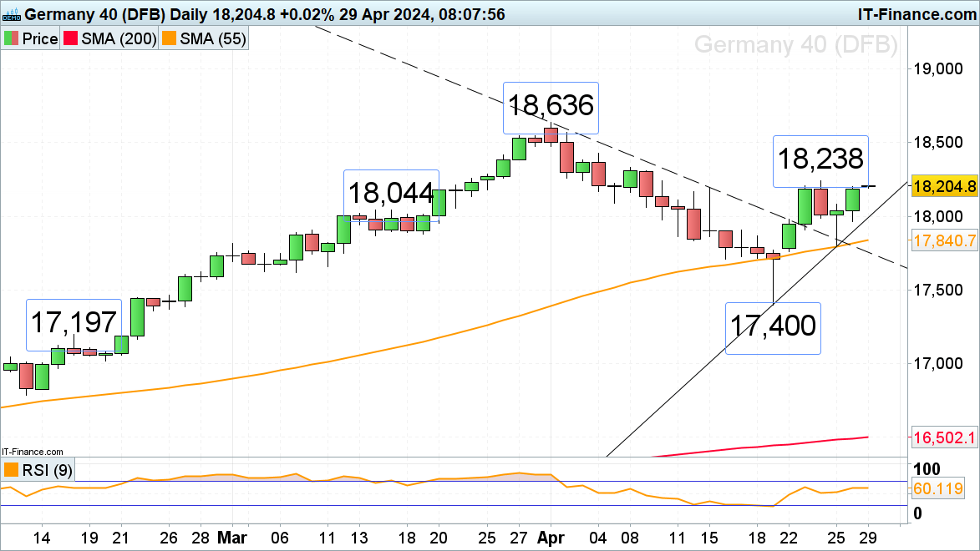Select the SMA (55) legend button
The height and width of the screenshot is (551, 980).
click(204, 38)
